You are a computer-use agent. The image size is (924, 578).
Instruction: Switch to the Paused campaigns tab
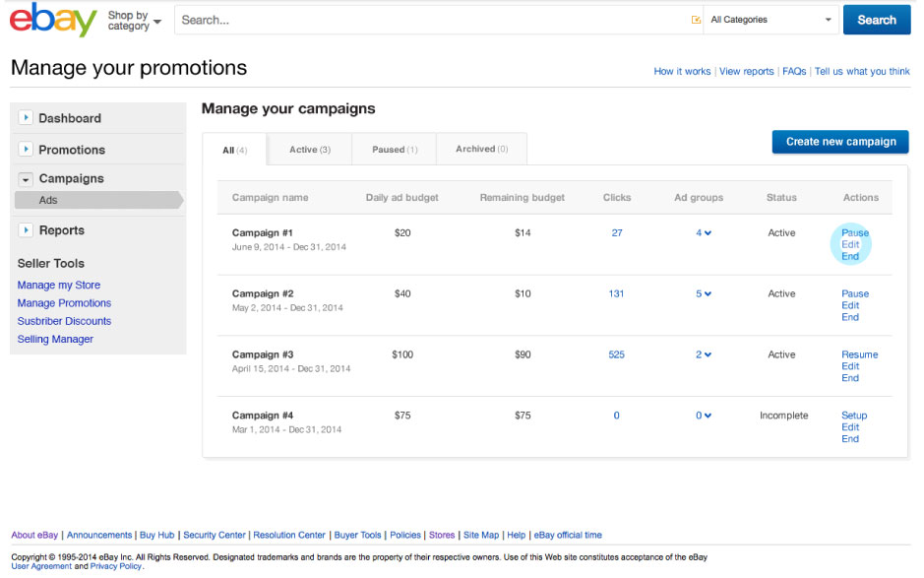(394, 150)
